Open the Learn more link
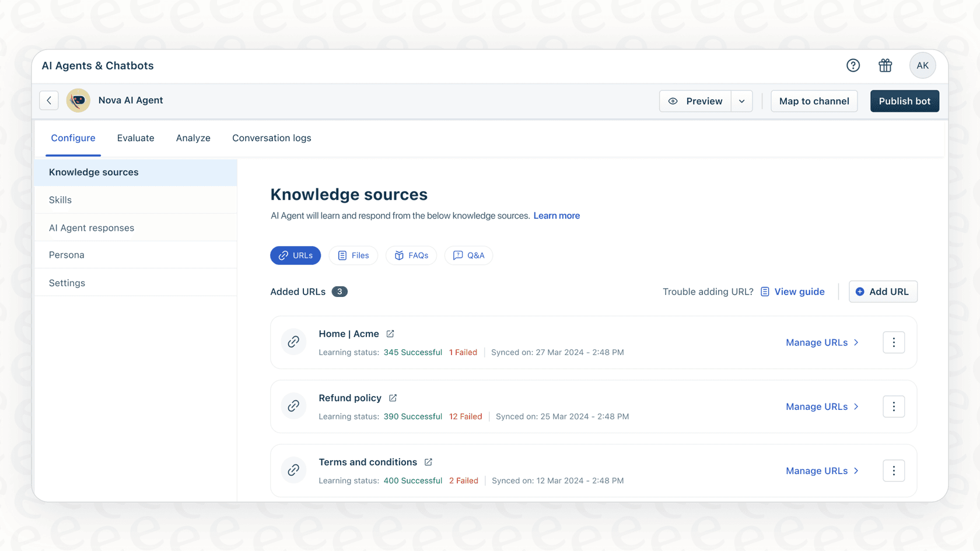Viewport: 980px width, 551px height. tap(556, 215)
